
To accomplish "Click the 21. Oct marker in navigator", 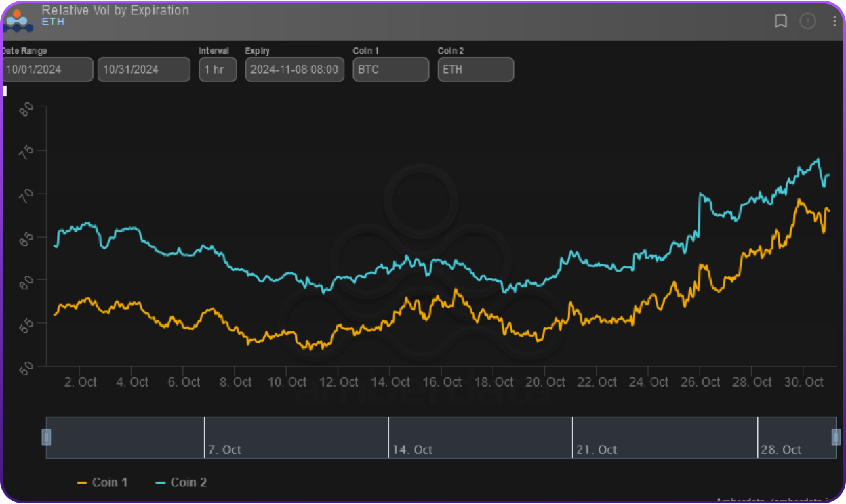I will pyautogui.click(x=597, y=450).
